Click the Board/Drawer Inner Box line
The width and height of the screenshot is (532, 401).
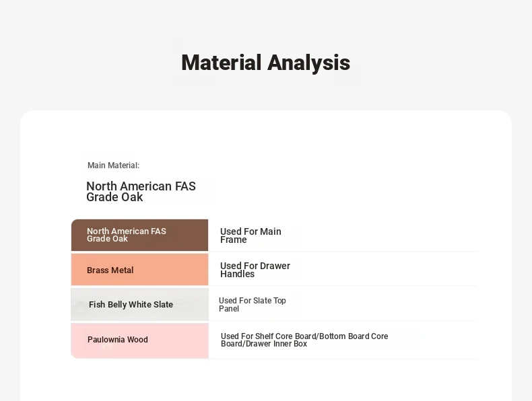263,344
